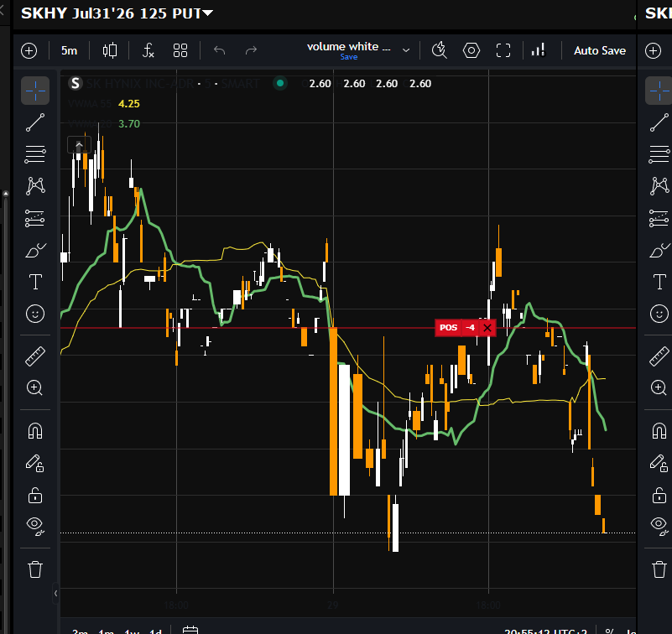672x634 pixels.
Task: Select ruler tool in right chart panel
Action: (x=659, y=356)
